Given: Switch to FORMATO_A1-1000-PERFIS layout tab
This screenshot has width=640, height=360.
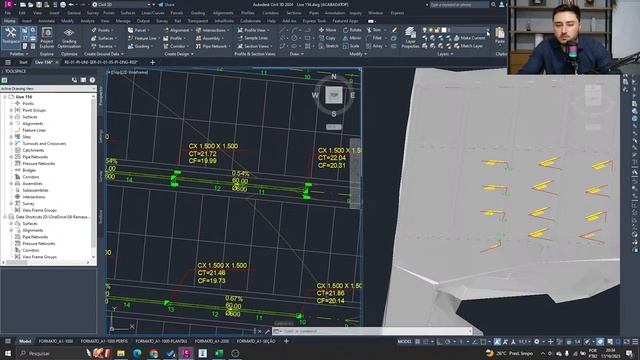Looking at the screenshot, I should coord(104,341).
